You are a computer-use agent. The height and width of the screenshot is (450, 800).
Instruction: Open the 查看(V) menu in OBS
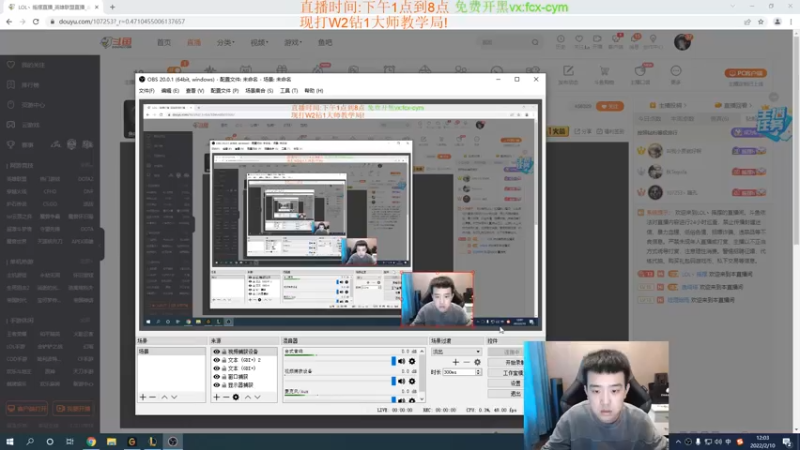(x=194, y=90)
